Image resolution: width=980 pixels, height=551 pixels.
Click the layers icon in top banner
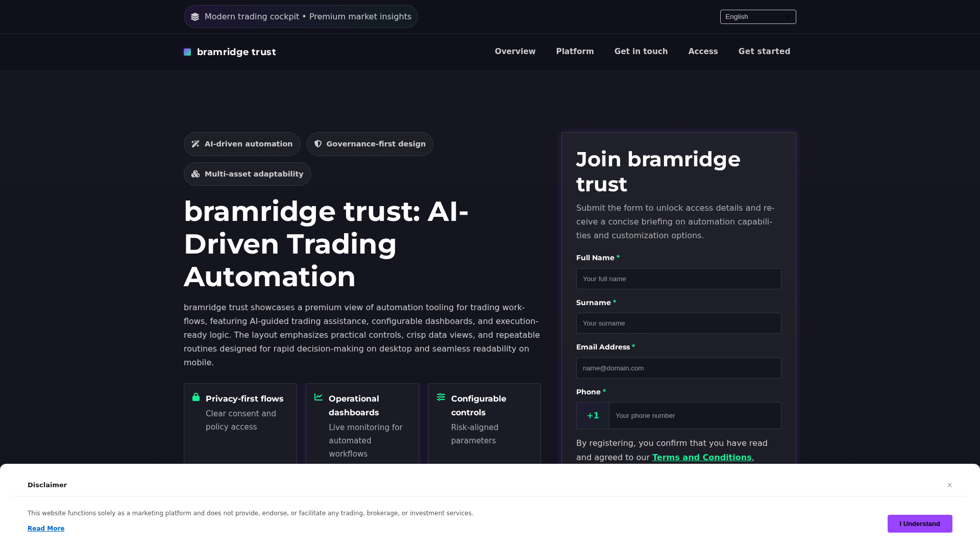(195, 17)
